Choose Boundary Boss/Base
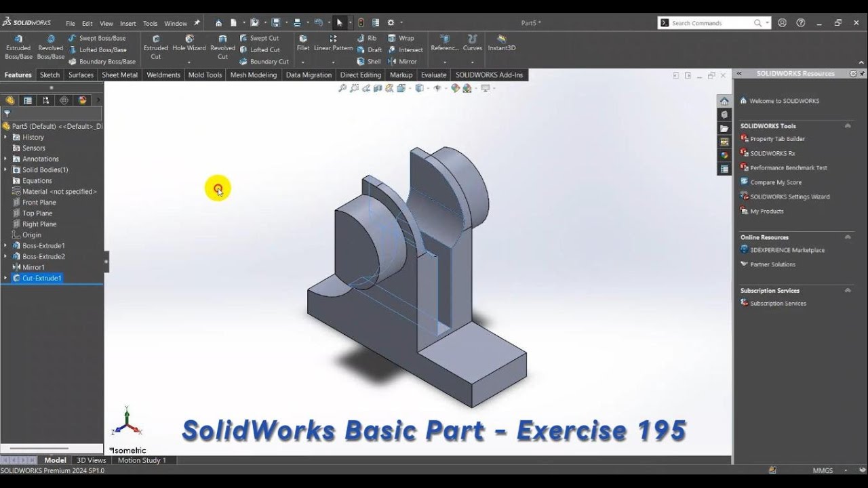 click(102, 61)
